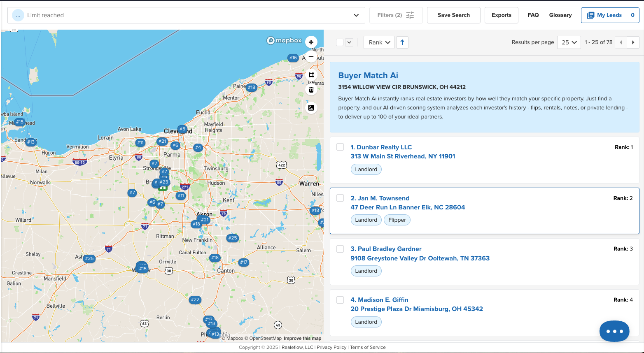This screenshot has width=644, height=353.
Task: Select map marker #22's neighbor #18 near Canton
Action: (x=215, y=258)
